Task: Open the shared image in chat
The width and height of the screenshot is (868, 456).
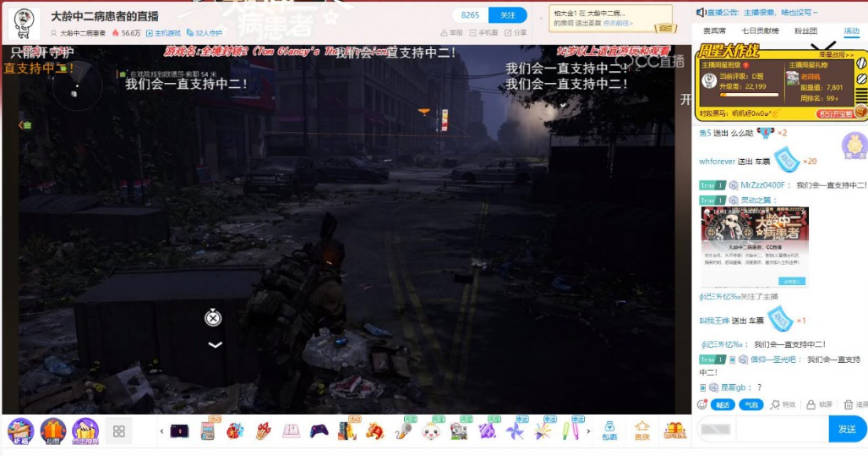Action: click(x=755, y=246)
